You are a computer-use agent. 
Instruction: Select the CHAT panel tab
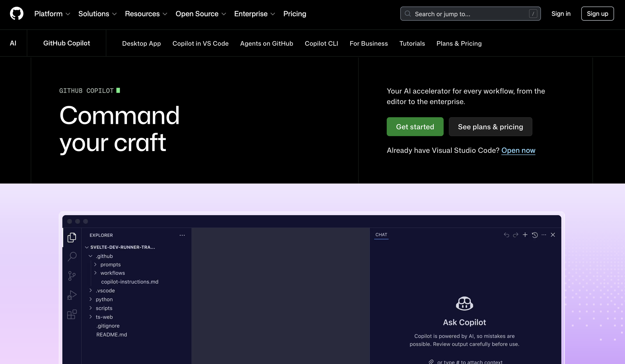coord(381,235)
